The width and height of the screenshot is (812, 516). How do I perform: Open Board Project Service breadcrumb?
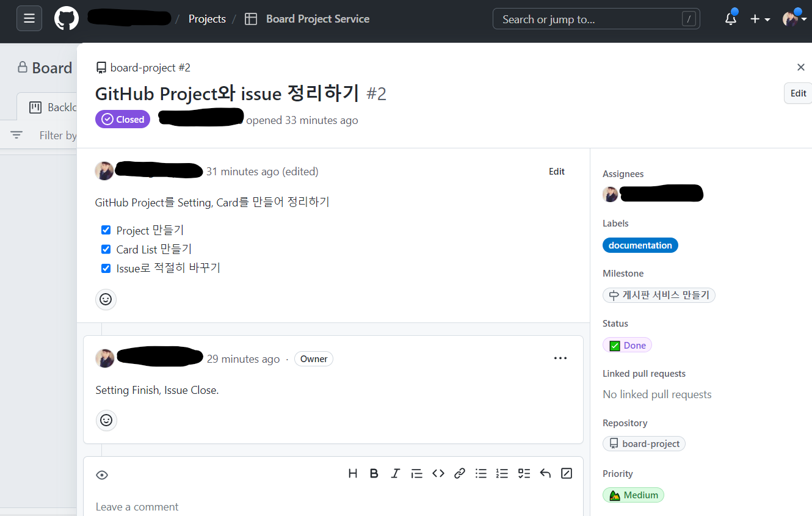pos(317,19)
